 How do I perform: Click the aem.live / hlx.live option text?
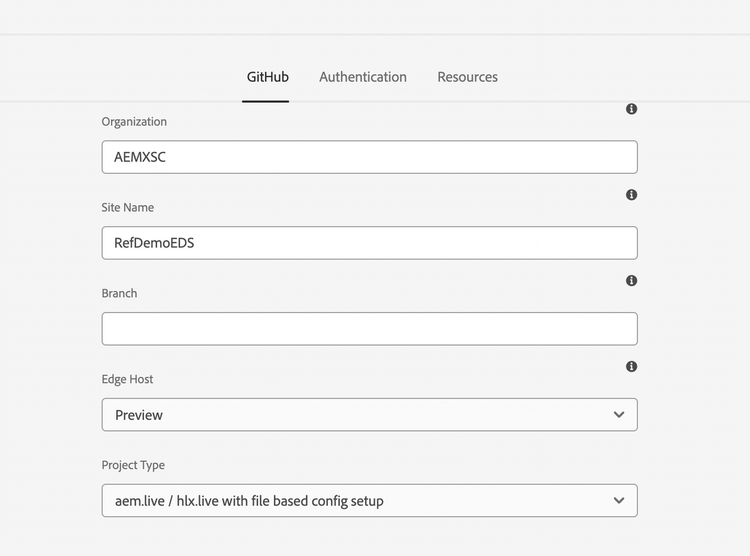click(x=249, y=501)
